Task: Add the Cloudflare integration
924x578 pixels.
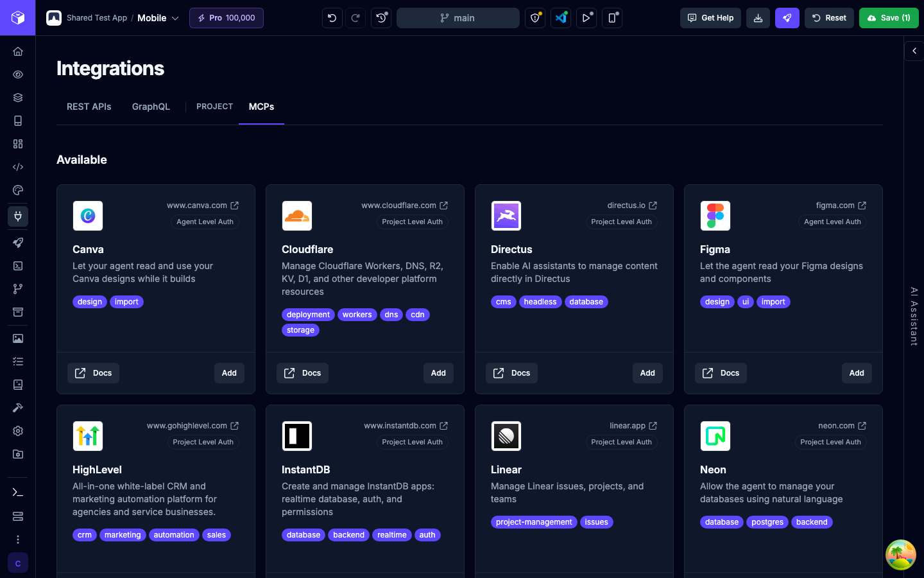Action: tap(438, 373)
